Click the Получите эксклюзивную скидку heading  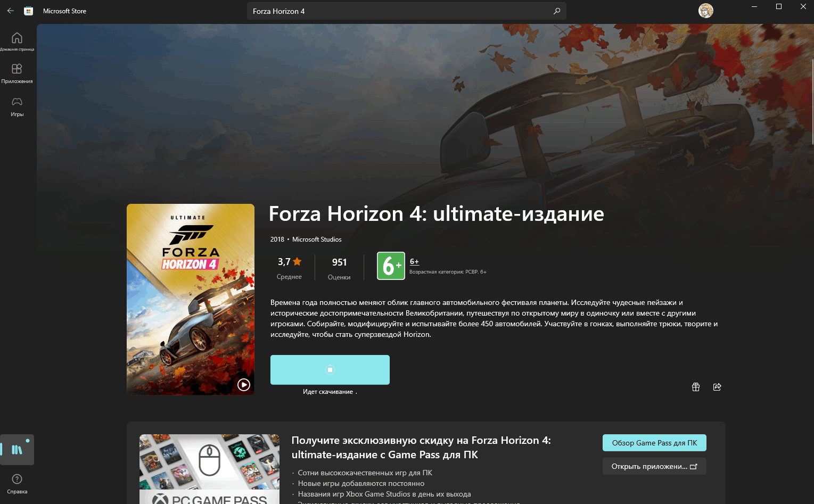point(421,448)
